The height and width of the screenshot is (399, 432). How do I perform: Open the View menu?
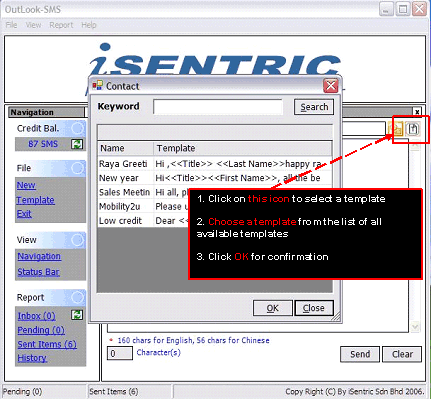pos(33,25)
